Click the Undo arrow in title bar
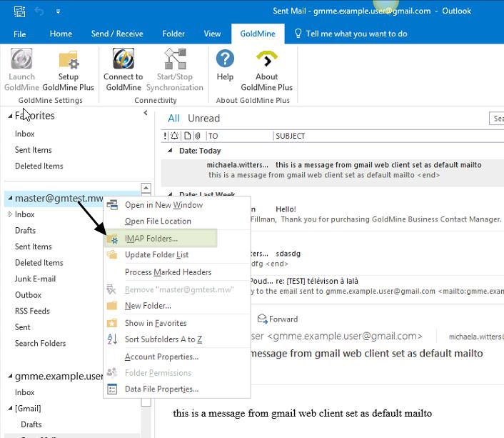Viewport: 504px width, 438px height. point(41,11)
